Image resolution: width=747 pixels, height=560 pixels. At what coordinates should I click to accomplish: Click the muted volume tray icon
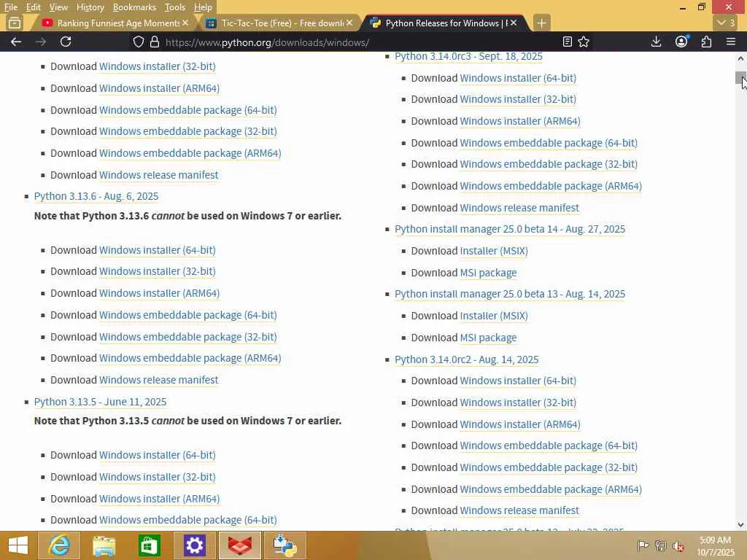pos(678,545)
